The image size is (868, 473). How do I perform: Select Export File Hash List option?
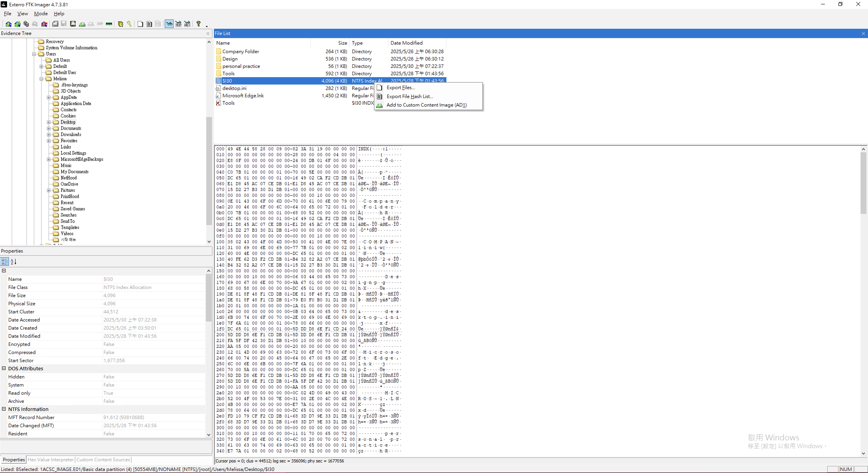click(410, 96)
